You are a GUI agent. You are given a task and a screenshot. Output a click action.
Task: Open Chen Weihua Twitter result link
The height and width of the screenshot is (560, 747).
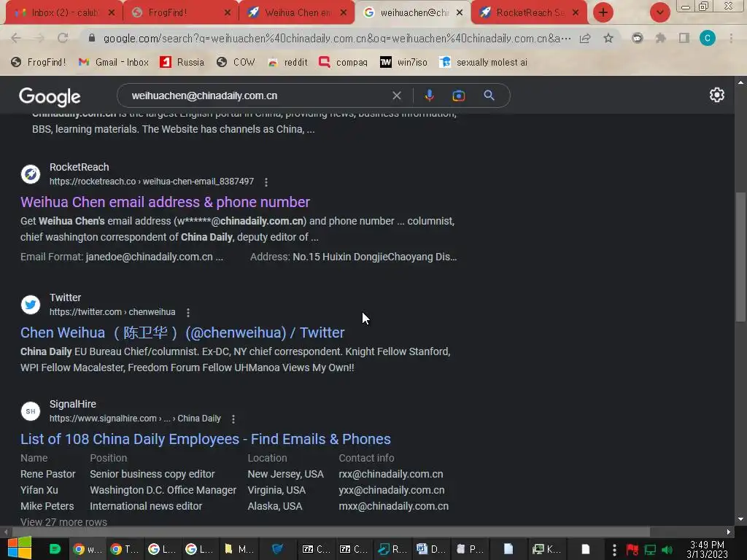pyautogui.click(x=182, y=332)
